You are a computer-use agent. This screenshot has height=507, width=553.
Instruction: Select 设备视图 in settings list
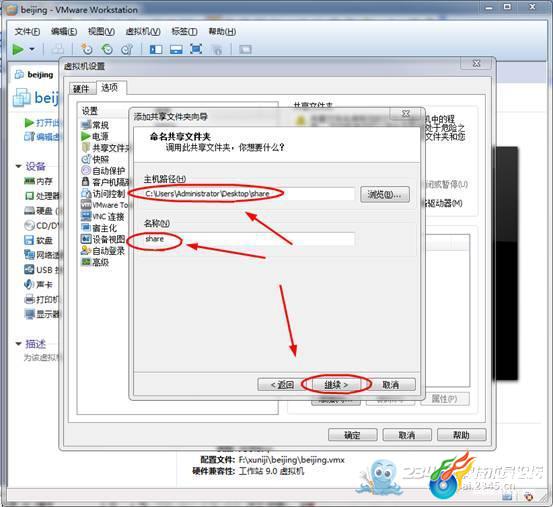point(103,239)
